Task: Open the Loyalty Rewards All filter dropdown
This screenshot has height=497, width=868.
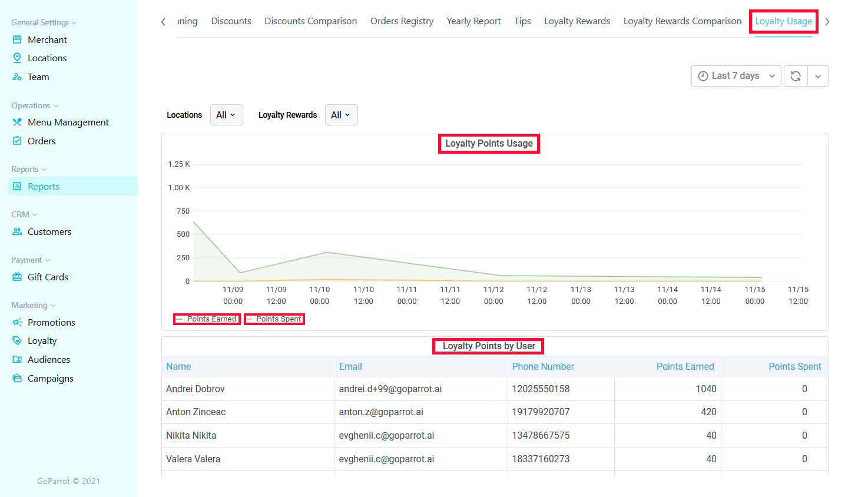Action: tap(341, 115)
